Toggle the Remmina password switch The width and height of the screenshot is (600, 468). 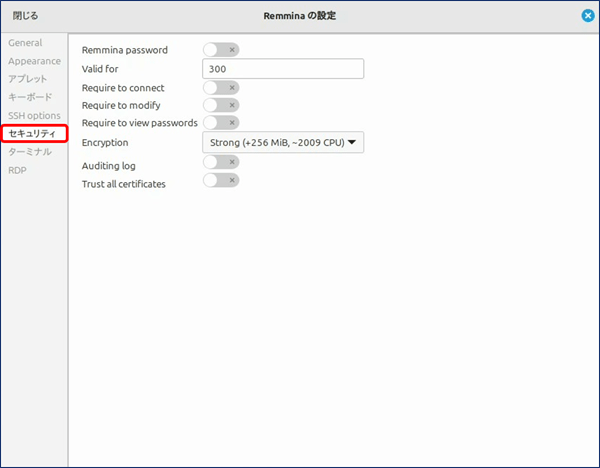(221, 50)
